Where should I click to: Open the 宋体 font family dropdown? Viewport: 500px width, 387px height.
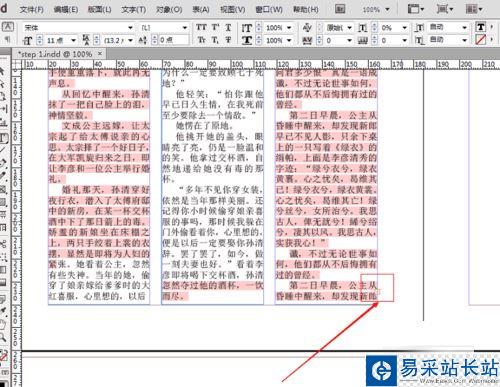point(131,28)
